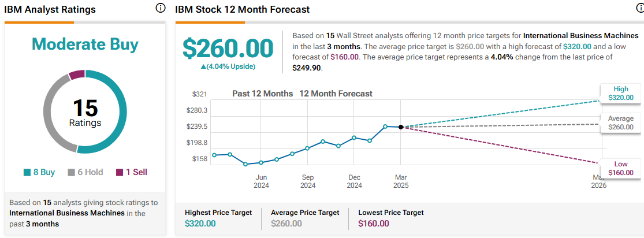
Task: Click the gray Hold legend square
Action: tap(71, 173)
